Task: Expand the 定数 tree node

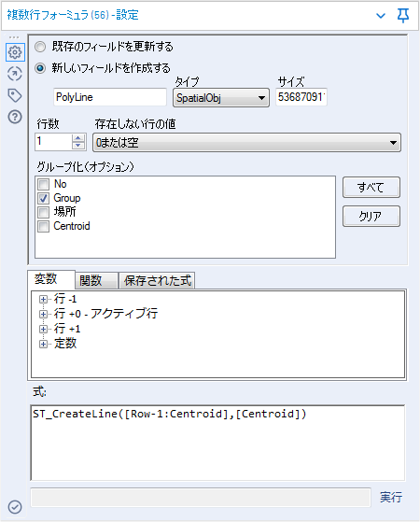Action: coord(43,344)
